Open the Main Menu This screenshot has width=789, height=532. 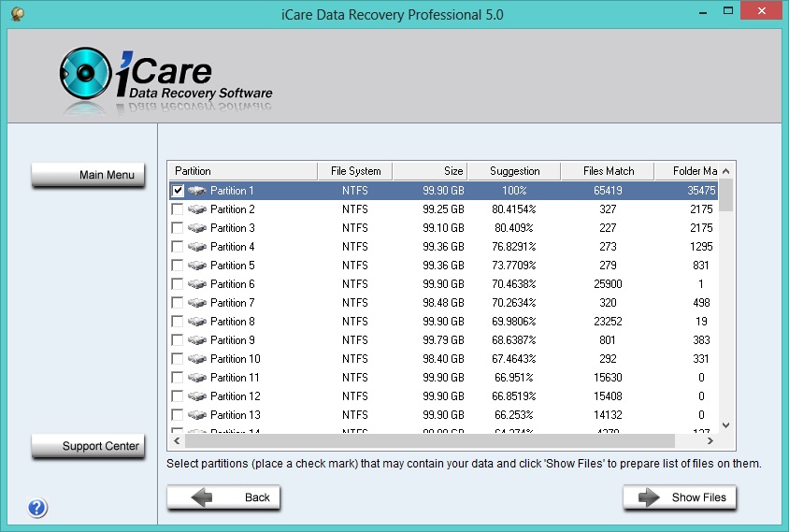(x=88, y=175)
